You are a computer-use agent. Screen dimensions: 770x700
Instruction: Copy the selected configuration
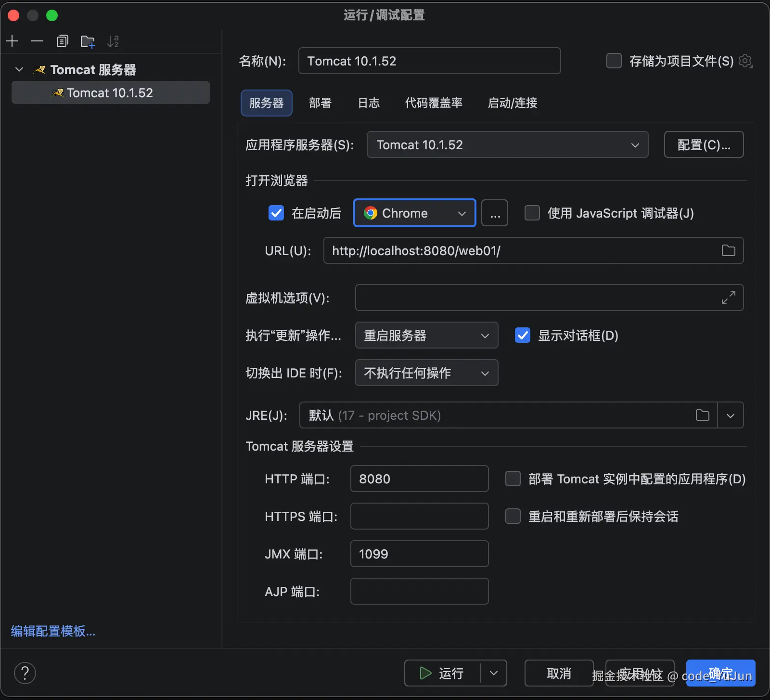(x=63, y=41)
